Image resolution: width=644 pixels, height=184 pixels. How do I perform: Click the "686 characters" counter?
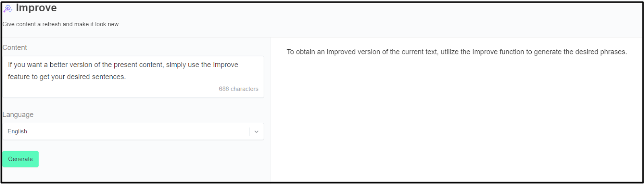click(238, 89)
